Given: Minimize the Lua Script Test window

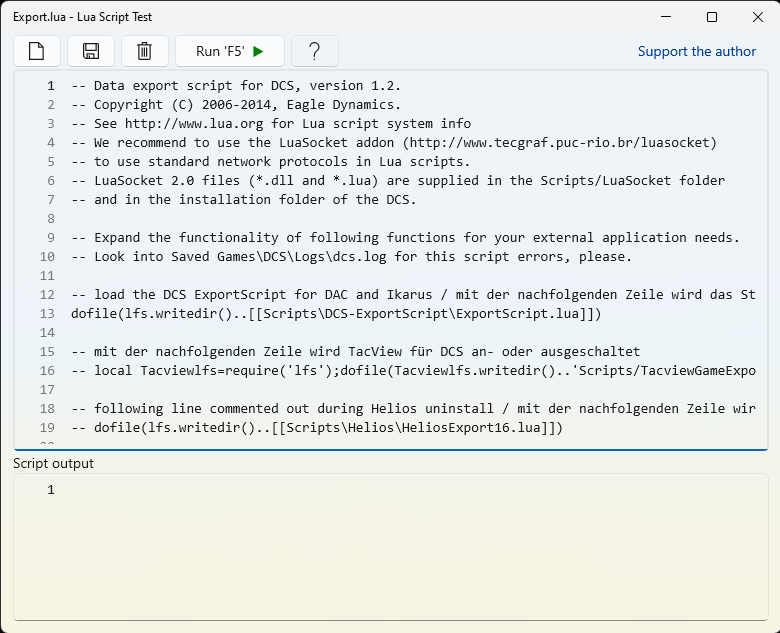Looking at the screenshot, I should (x=666, y=17).
